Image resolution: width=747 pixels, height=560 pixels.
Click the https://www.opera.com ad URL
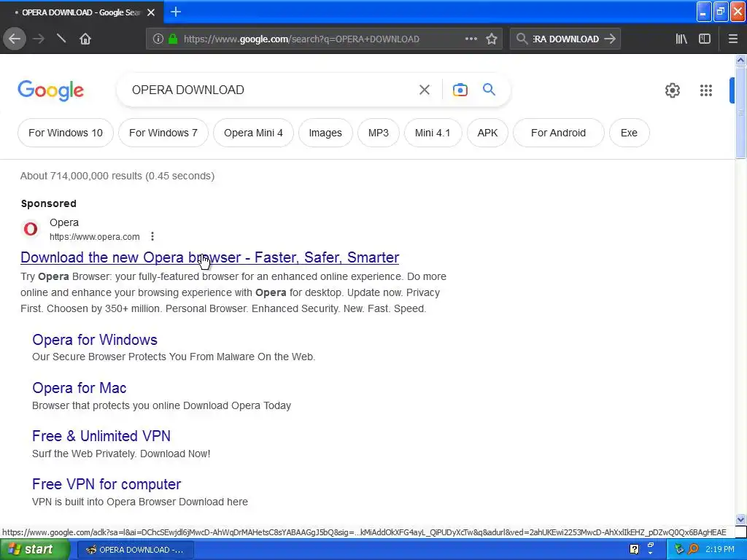point(94,237)
